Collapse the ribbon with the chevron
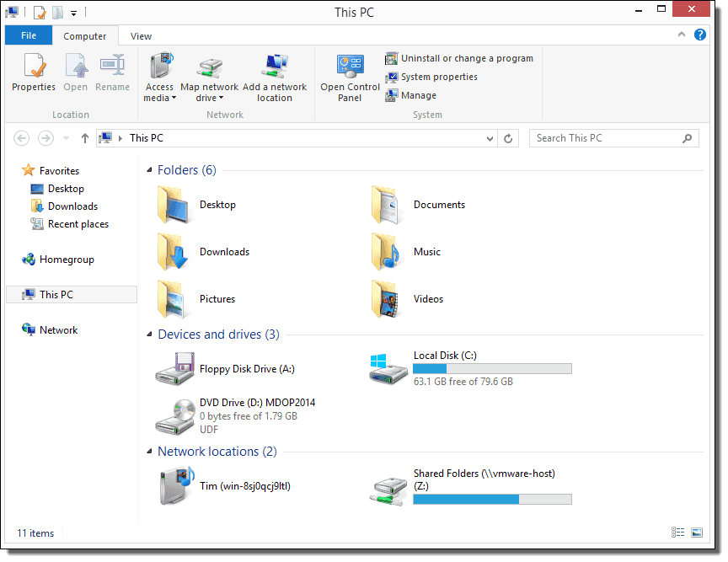The image size is (728, 562). pos(682,35)
